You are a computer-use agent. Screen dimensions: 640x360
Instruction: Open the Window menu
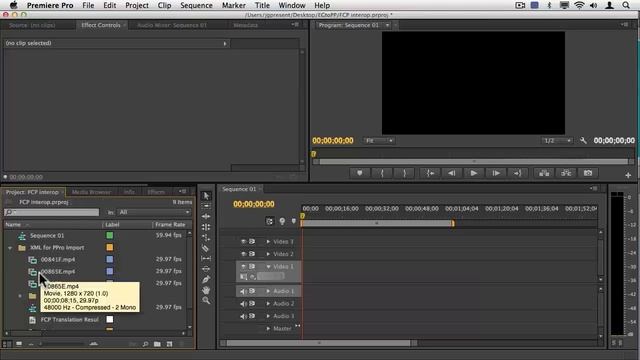292,5
